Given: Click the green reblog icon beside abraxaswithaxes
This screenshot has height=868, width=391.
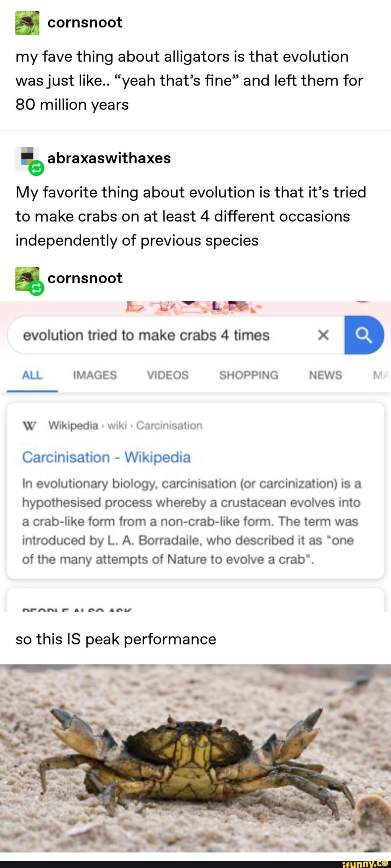Looking at the screenshot, I should click(36, 168).
